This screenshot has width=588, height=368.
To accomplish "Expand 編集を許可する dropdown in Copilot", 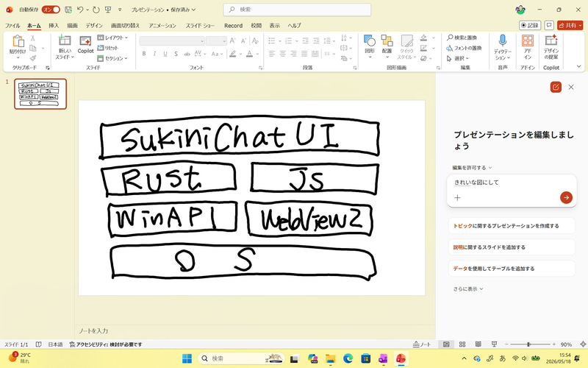I will pyautogui.click(x=472, y=168).
